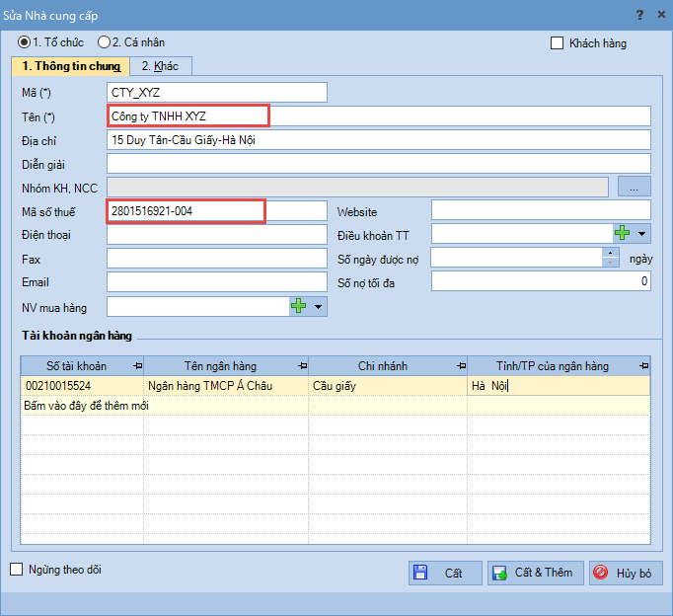This screenshot has width=673, height=616.
Task: Click the Chi nhánh column header
Action: 388,366
